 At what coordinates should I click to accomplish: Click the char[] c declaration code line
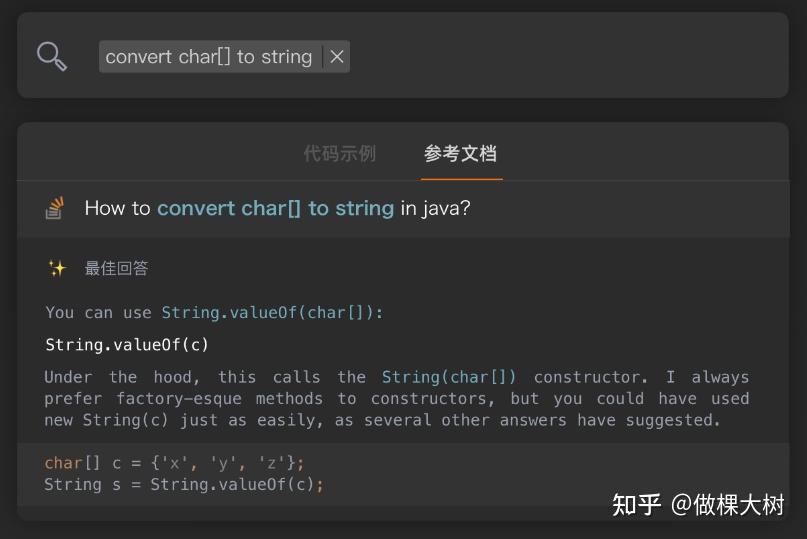coord(174,463)
